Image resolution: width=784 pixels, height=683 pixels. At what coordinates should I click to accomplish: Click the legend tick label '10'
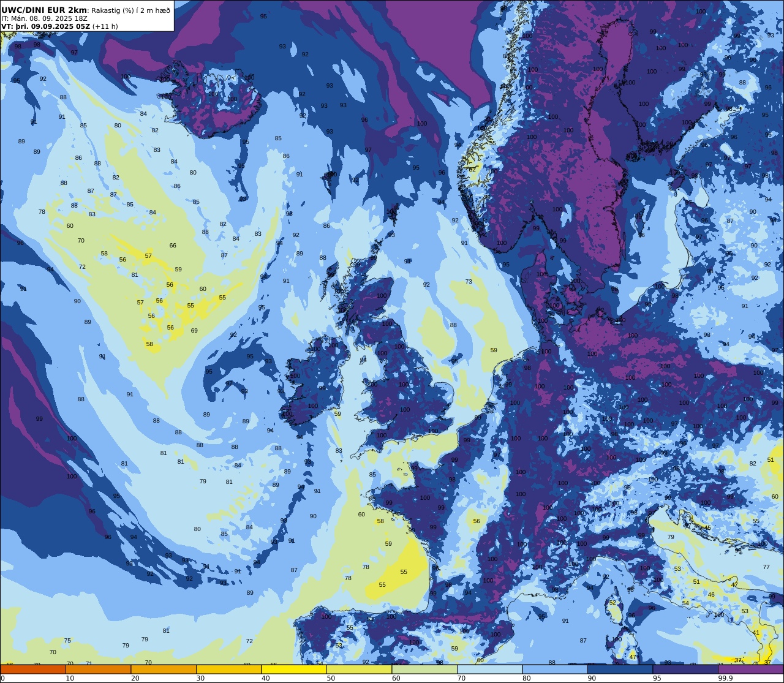click(70, 678)
